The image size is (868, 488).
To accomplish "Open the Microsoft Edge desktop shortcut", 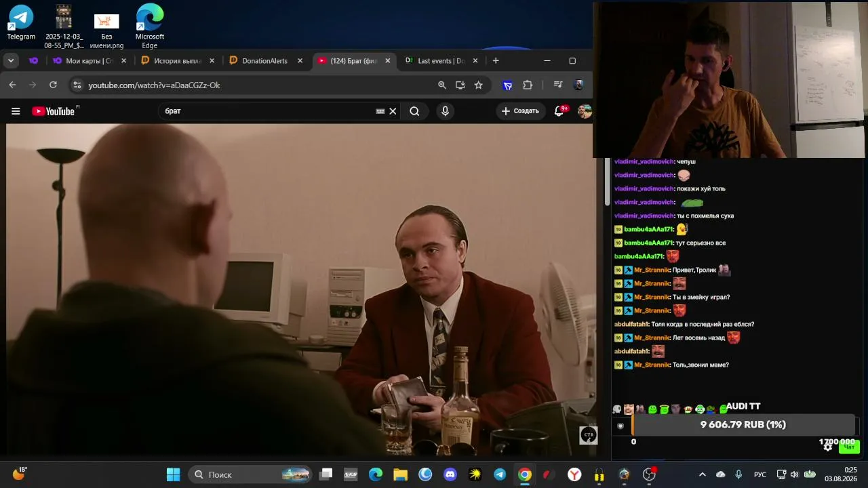I will pos(150,27).
